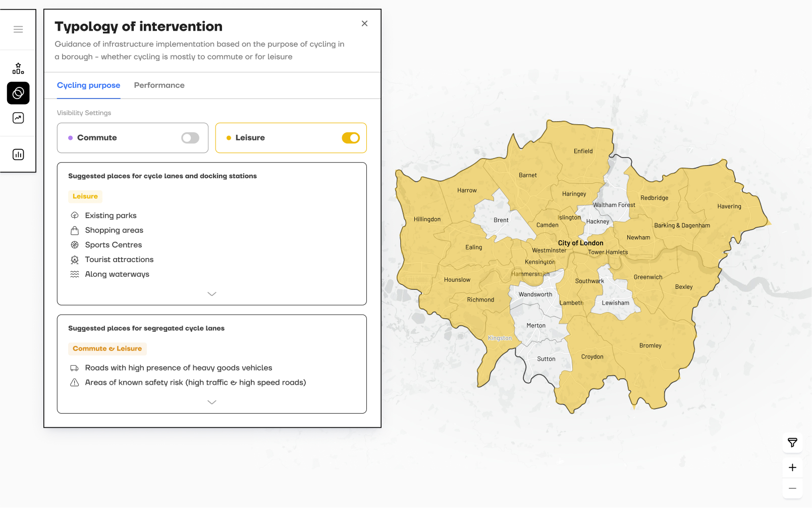The width and height of the screenshot is (812, 508).
Task: Click the map filter funnel icon
Action: (x=792, y=443)
